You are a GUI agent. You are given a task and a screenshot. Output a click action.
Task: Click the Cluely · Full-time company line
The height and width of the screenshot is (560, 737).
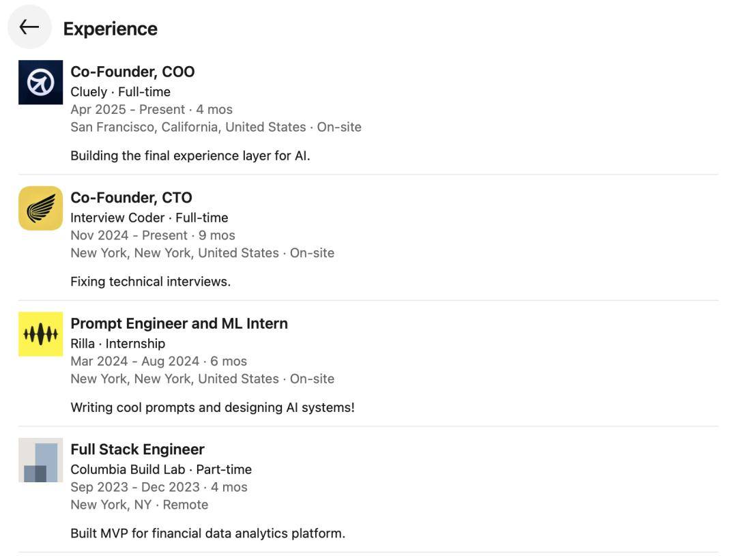(x=120, y=91)
